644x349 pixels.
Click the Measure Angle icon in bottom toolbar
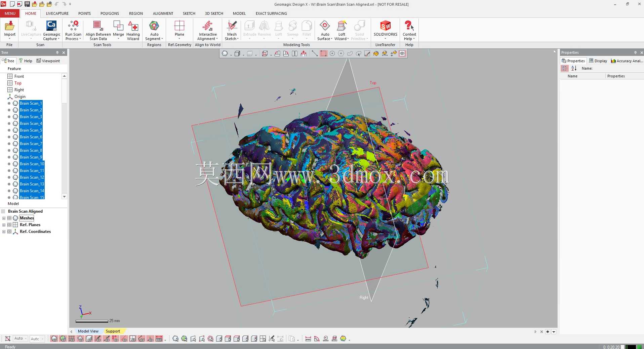click(317, 339)
